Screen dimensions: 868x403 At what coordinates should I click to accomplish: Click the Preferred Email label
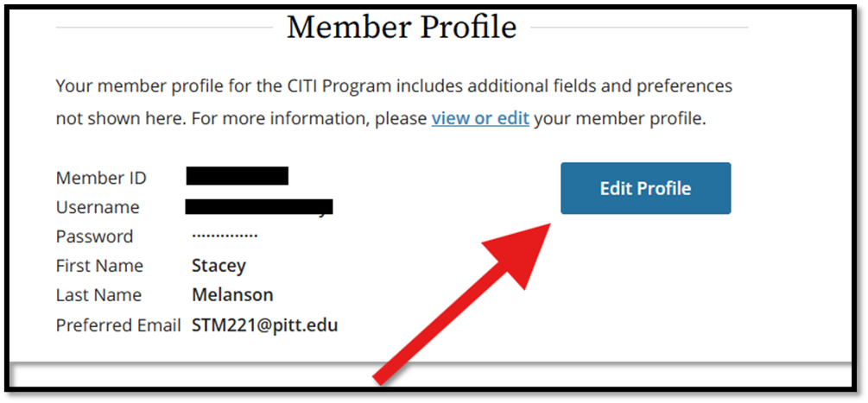(x=117, y=325)
